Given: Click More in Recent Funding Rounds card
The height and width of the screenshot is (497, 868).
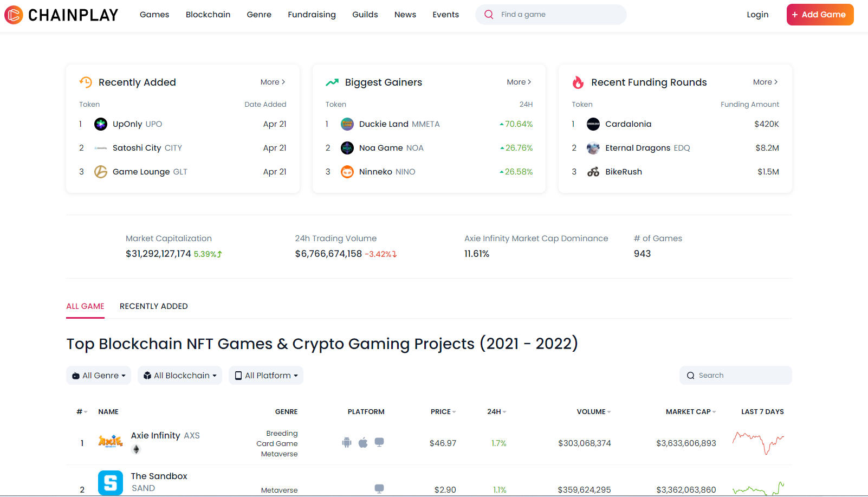Looking at the screenshot, I should point(765,82).
